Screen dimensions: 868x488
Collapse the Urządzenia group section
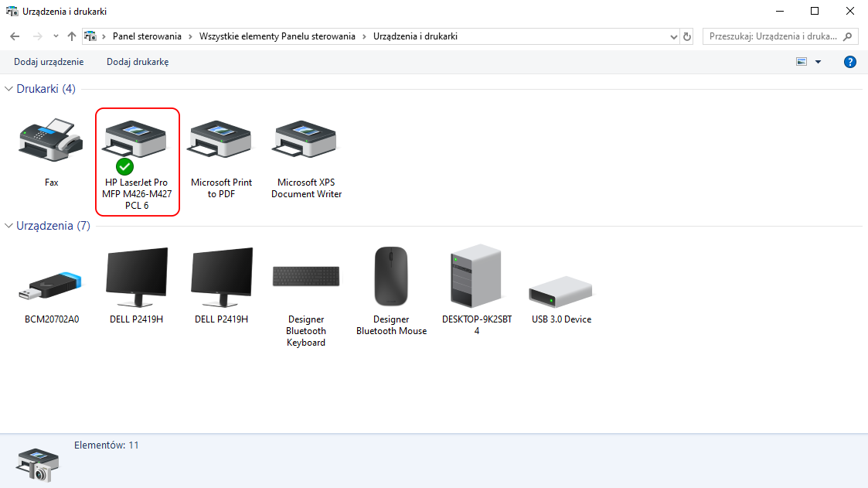pyautogui.click(x=9, y=226)
